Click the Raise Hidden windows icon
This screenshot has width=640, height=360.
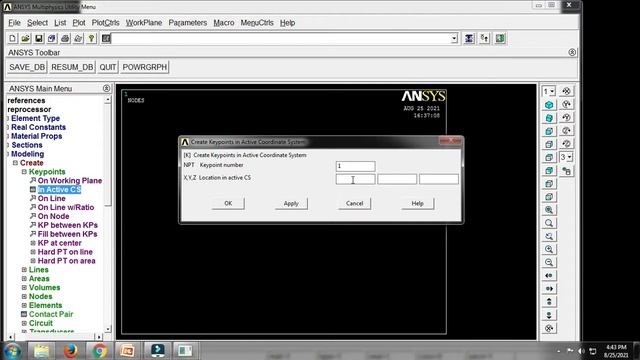click(x=469, y=38)
